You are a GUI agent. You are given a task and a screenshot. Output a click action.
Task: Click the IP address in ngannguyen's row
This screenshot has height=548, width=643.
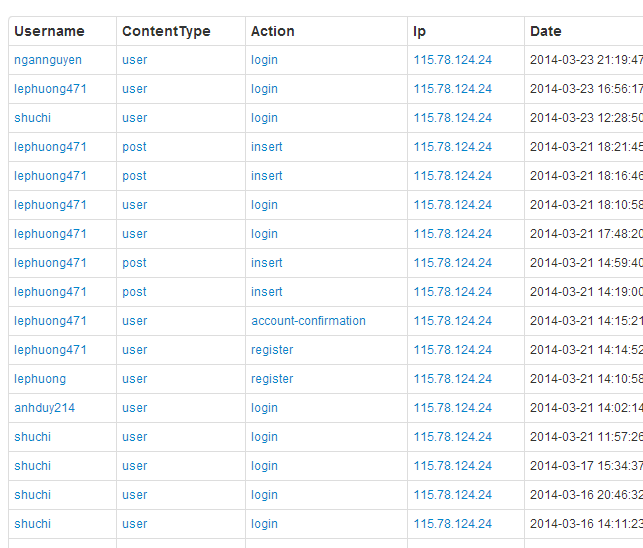coord(452,60)
